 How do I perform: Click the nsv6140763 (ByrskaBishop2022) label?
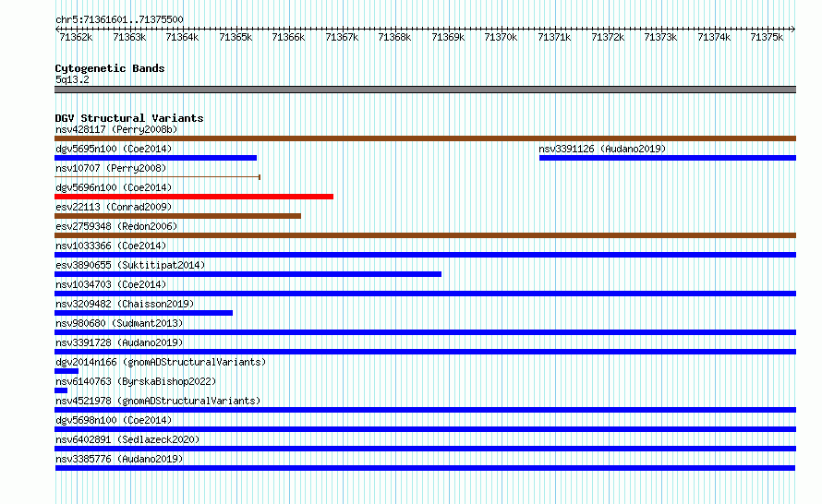pos(136,381)
